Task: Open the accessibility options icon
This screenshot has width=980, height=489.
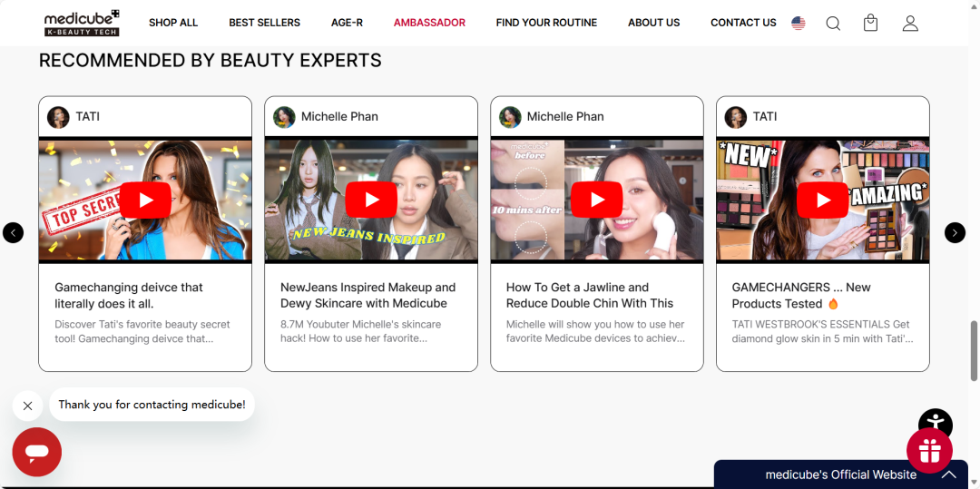Action: (935, 424)
